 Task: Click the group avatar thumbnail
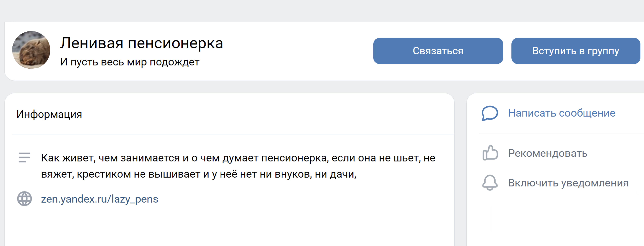point(31,50)
